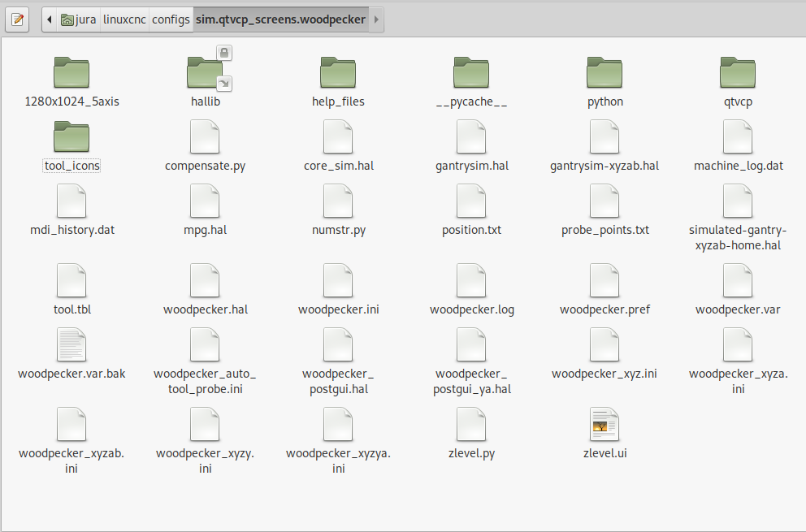The width and height of the screenshot is (806, 532).
Task: Click the 'gantrysim.hal' file name label
Action: click(x=472, y=166)
